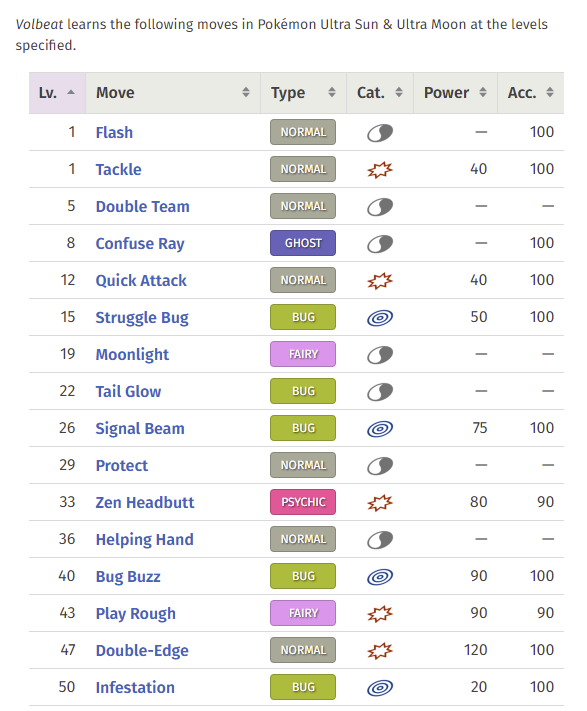Click the physical category icon for Double-Edge
Screen dimensions: 587x711
380,650
